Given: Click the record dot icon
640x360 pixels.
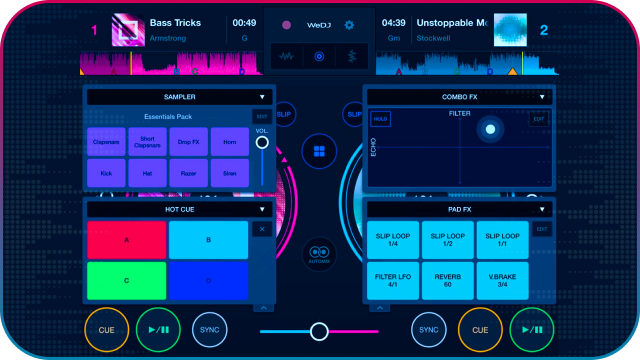Looking at the screenshot, I should point(287,25).
